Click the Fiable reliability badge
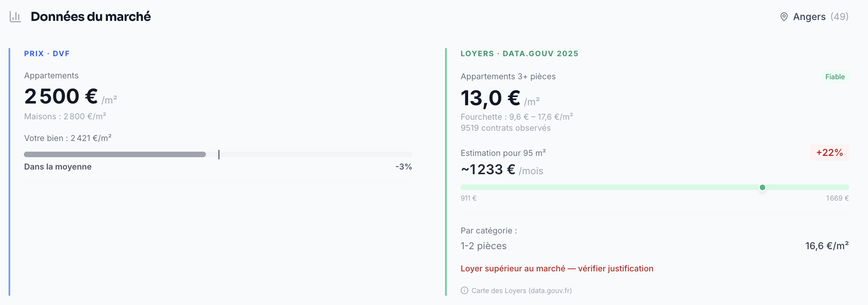Screen dimensions: 868x305 pos(835,77)
